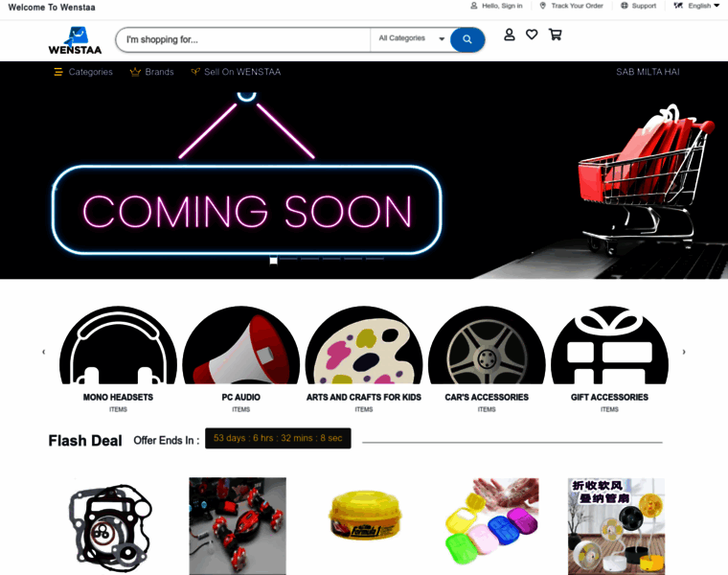Image resolution: width=728 pixels, height=575 pixels.
Task: Open the folding fan product thumbnail
Action: [x=616, y=526]
